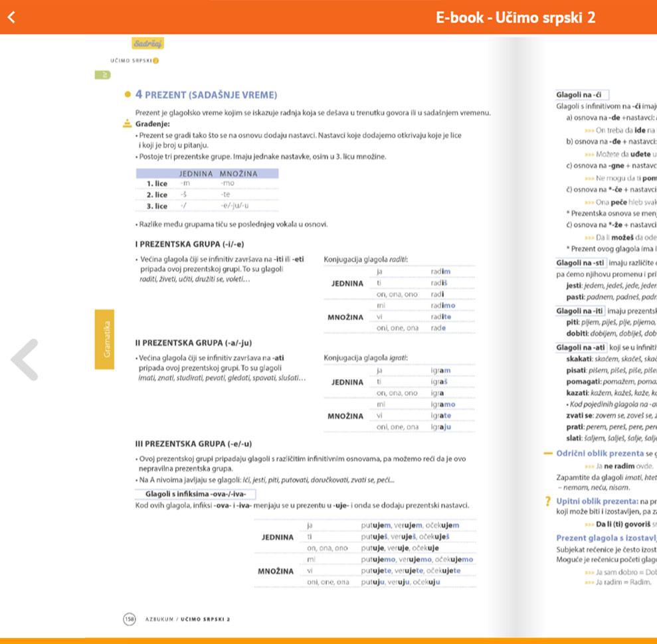This screenshot has height=644, width=657.
Task: Click the yellow dash beside Odrični oblik prezenta
Action: (x=547, y=453)
